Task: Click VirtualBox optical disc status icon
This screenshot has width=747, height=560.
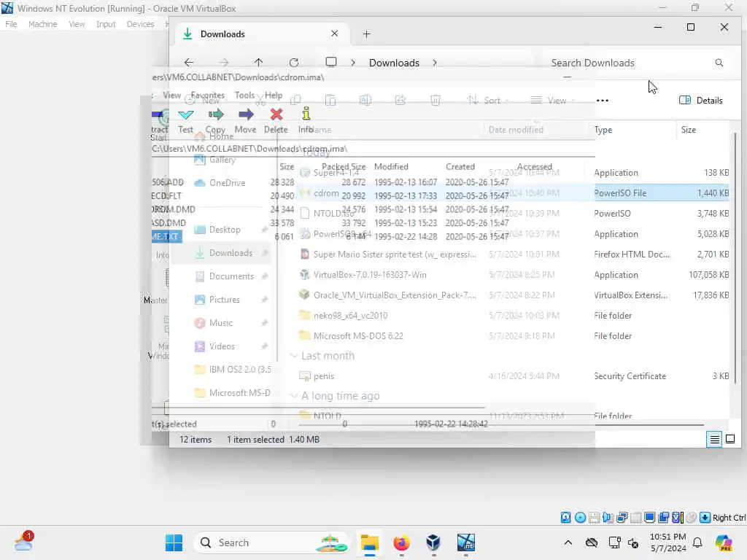Action: click(580, 518)
